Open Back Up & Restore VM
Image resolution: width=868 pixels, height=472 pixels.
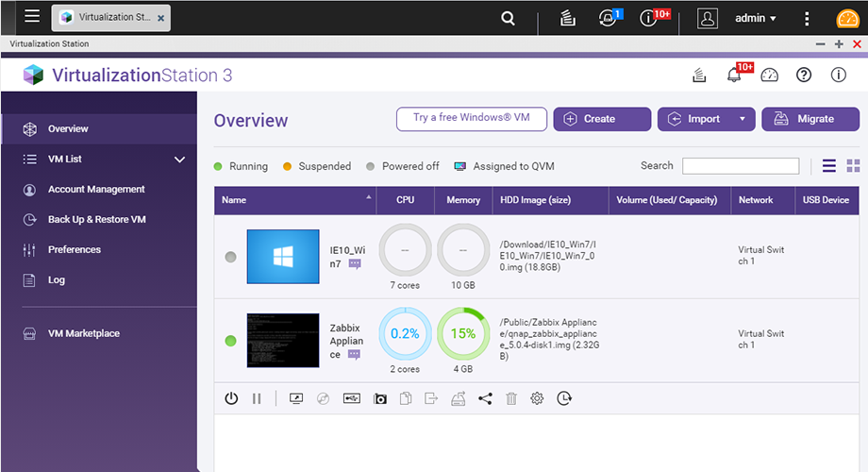click(99, 219)
